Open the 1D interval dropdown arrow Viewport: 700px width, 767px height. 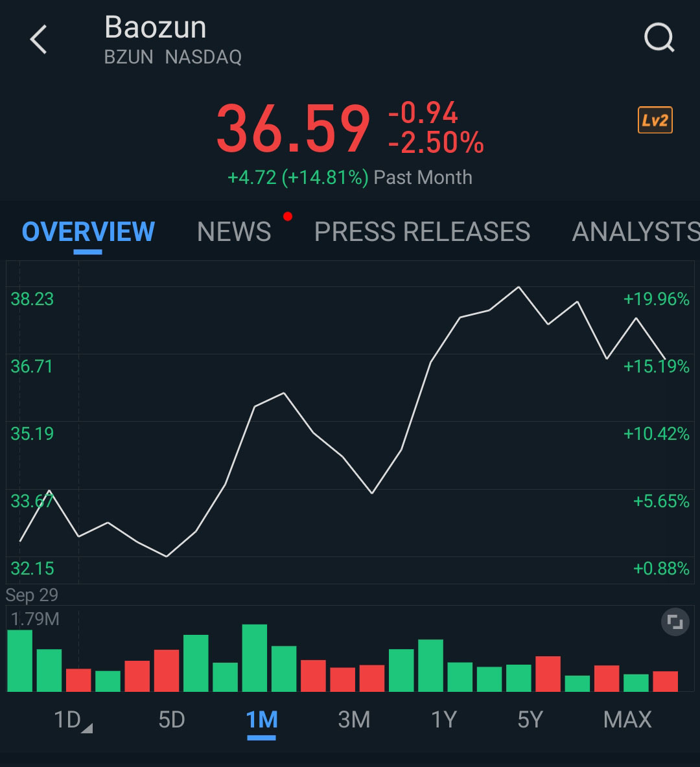click(x=87, y=729)
